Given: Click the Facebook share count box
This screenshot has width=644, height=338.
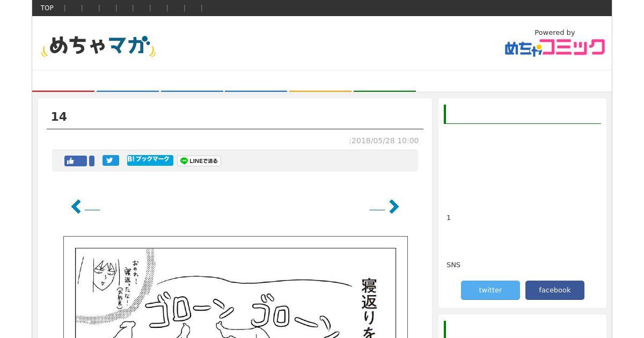Looking at the screenshot, I should (x=92, y=161).
